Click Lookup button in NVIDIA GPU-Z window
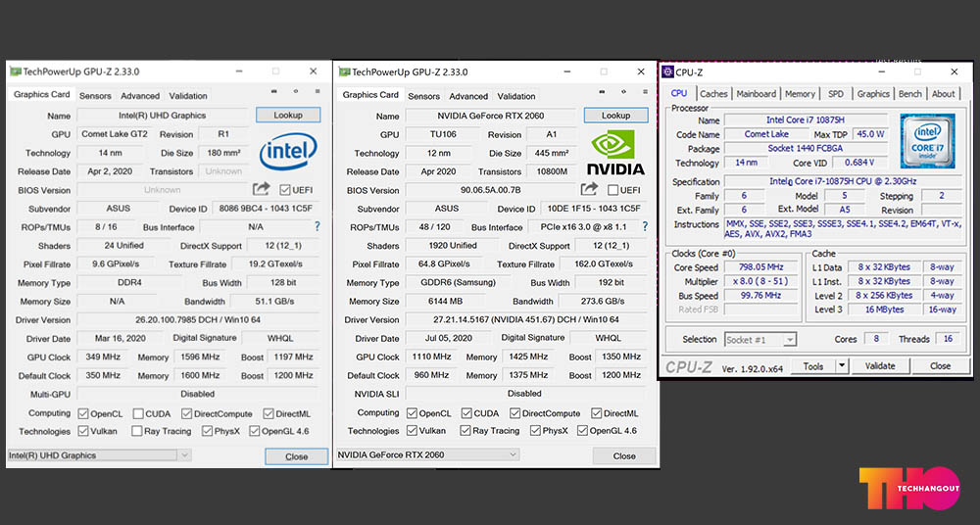Screen dimensions: 980x525 point(615,116)
